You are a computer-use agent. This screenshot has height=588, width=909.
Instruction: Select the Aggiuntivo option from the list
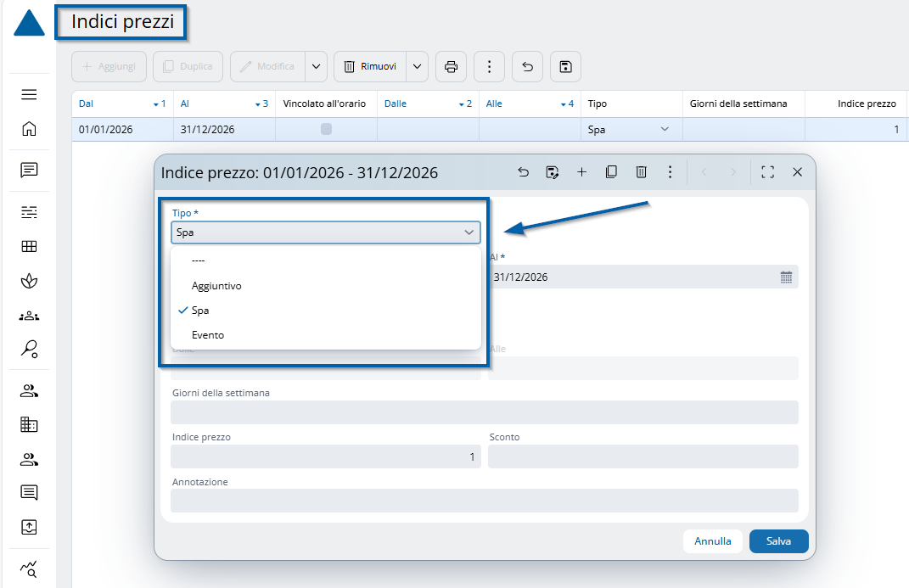(x=216, y=286)
